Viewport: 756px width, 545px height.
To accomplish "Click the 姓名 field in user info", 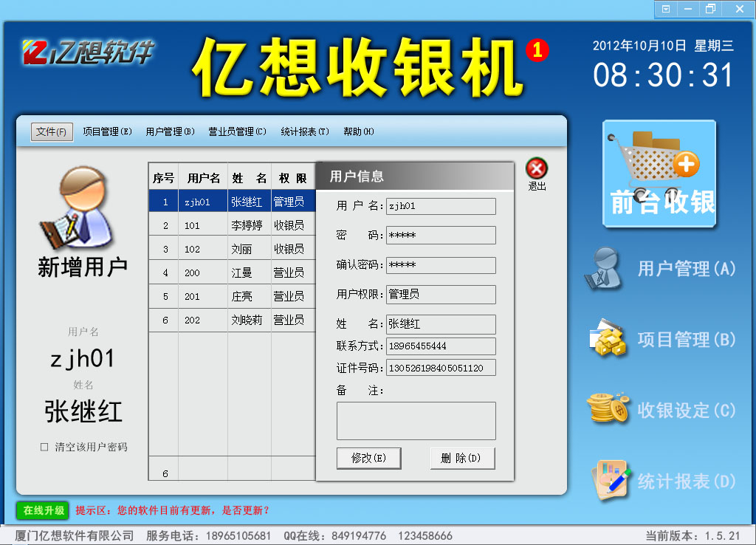I will [x=441, y=324].
